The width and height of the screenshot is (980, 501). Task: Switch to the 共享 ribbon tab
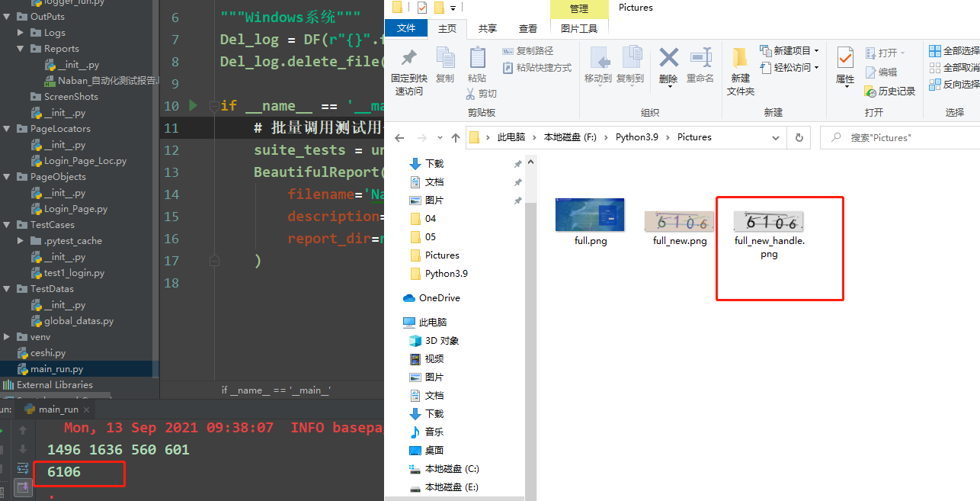click(x=488, y=28)
